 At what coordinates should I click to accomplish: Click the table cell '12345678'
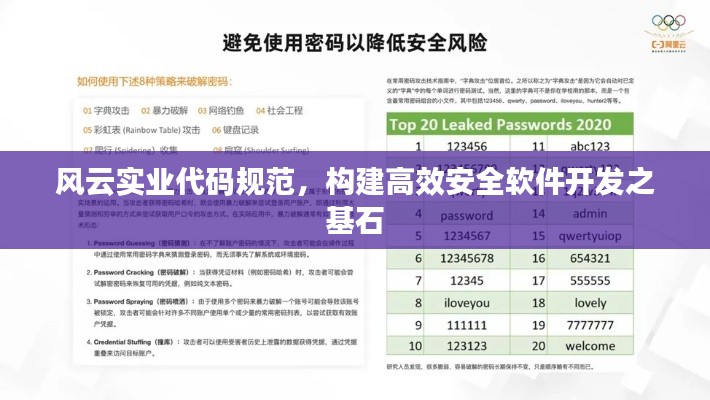click(x=467, y=259)
